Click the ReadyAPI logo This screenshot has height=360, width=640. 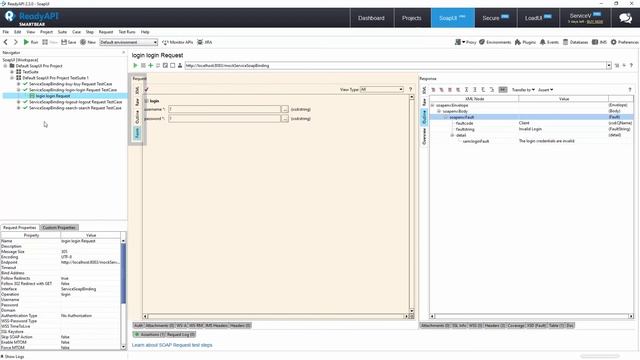[32, 18]
